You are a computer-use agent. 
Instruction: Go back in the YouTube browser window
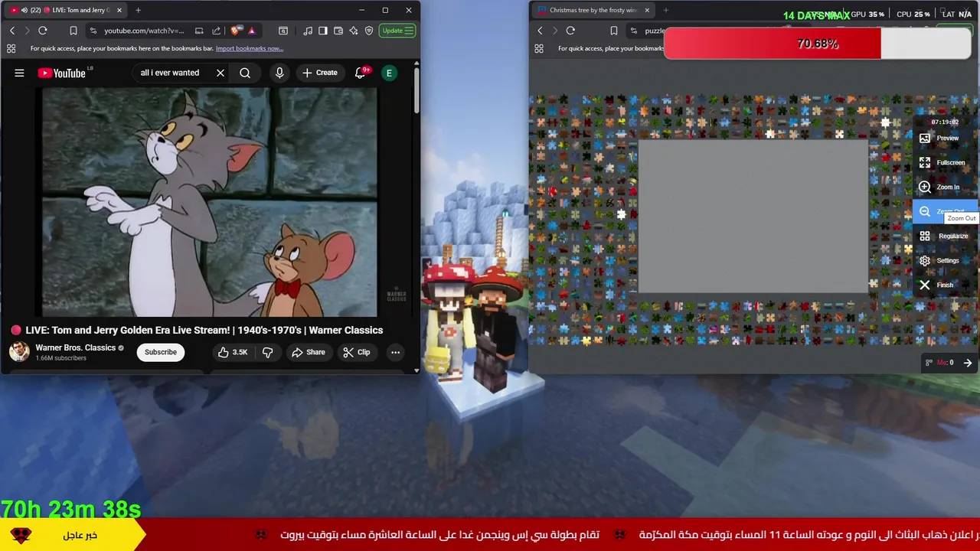(x=12, y=31)
